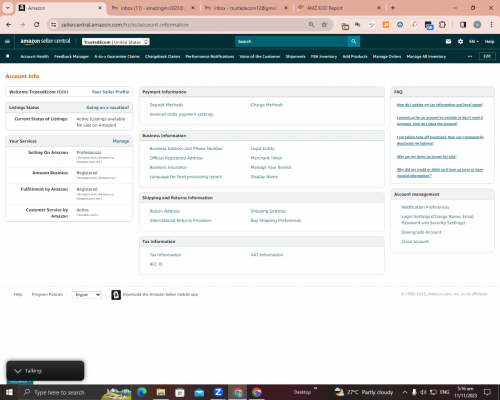Click the Amazon Seller app icon in footer

click(116, 295)
